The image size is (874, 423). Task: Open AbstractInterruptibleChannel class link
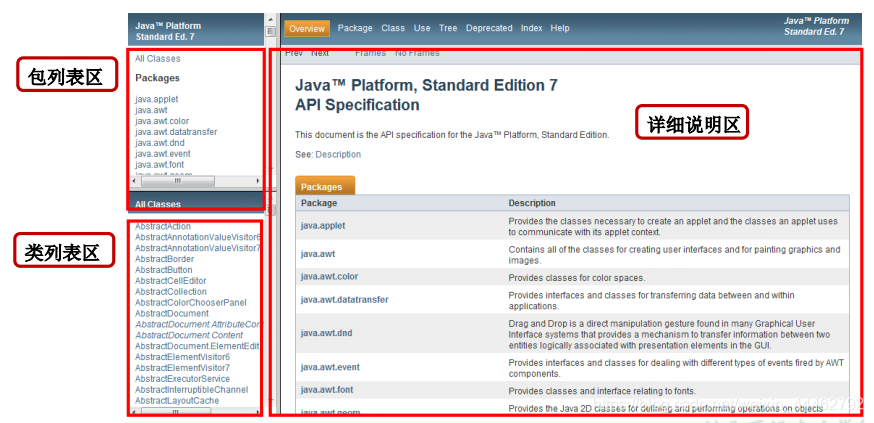pos(192,390)
